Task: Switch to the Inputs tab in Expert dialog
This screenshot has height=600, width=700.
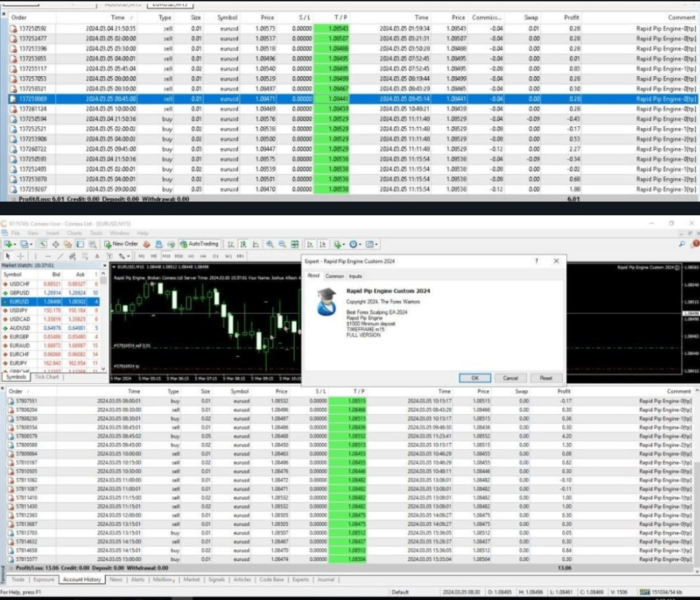Action: tap(355, 276)
